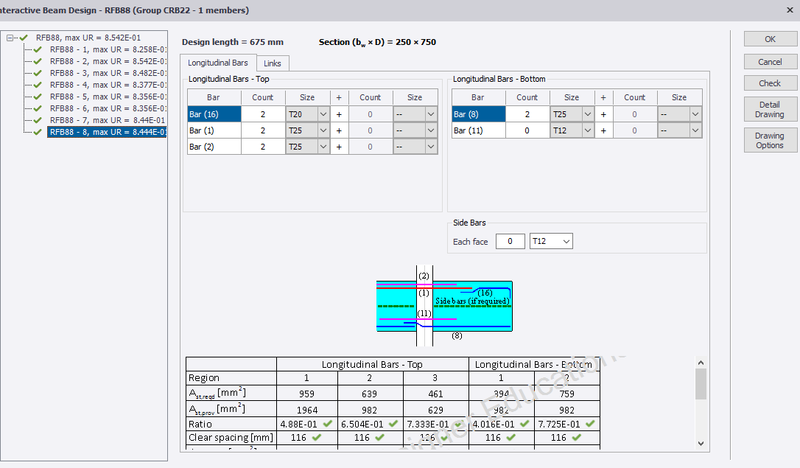Select tree row RFB88 - 2
Screen dimensions: 800x468
tap(107, 61)
